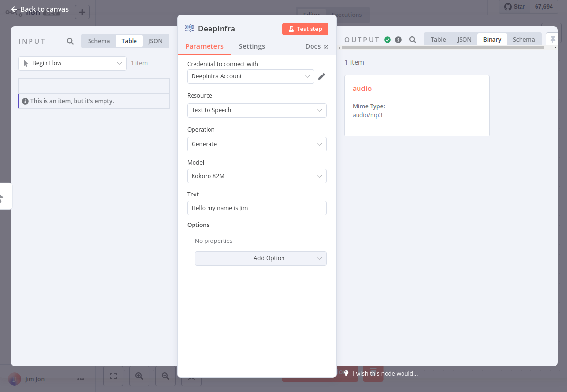The image size is (567, 392).
Task: Switch input view to Schema tab
Action: coord(99,41)
